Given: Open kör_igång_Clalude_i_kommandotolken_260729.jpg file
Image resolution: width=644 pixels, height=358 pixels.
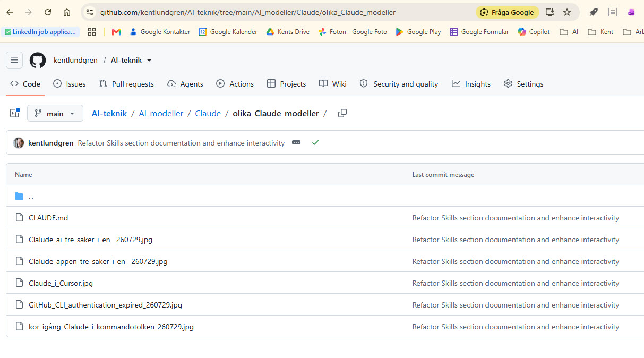Looking at the screenshot, I should (111, 327).
